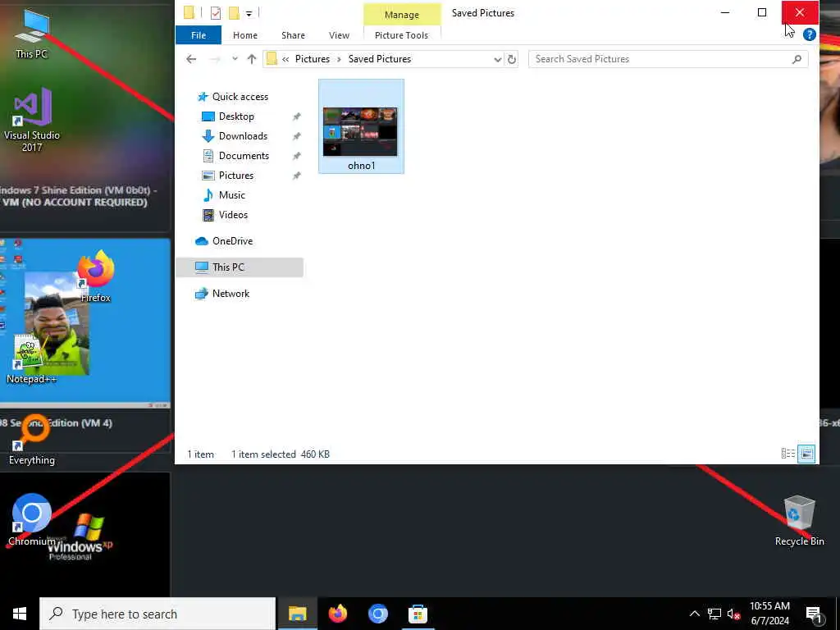Launch Firefox from the taskbar
The height and width of the screenshot is (630, 840).
coord(337,614)
